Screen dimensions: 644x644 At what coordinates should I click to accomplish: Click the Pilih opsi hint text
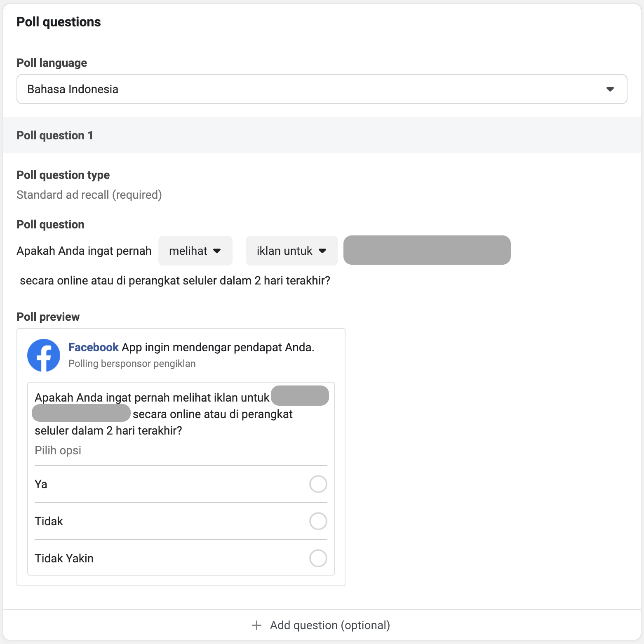[58, 450]
